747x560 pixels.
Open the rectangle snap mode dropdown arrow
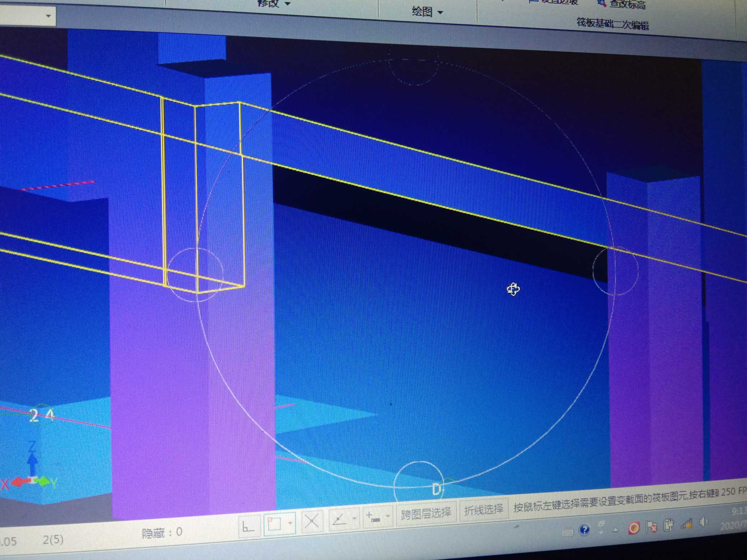(x=291, y=523)
